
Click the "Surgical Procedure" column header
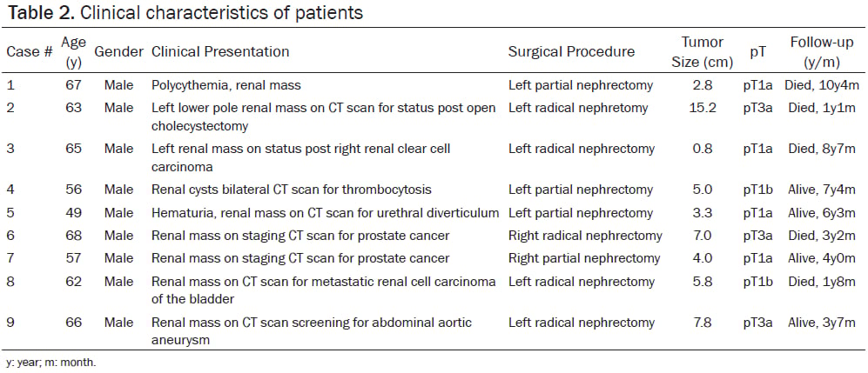tap(571, 52)
